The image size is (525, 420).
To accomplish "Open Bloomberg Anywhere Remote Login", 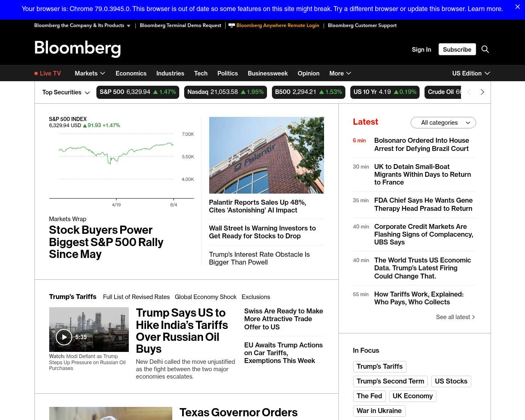I will (278, 25).
